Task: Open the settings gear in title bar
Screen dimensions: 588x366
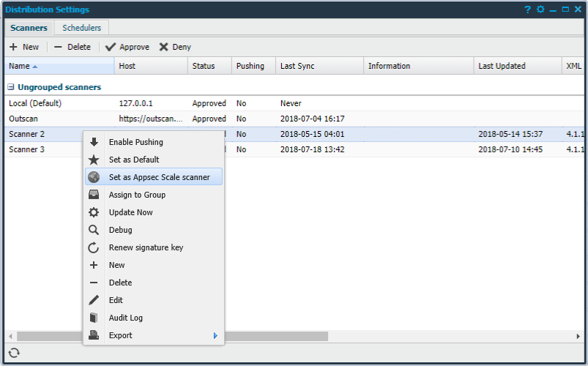Action: click(x=540, y=10)
